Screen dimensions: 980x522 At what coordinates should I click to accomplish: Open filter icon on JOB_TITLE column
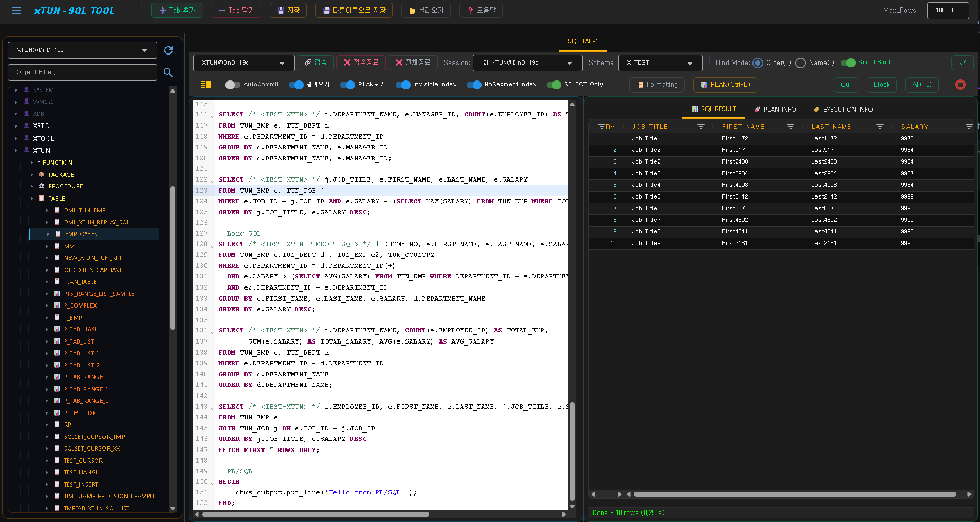[701, 127]
